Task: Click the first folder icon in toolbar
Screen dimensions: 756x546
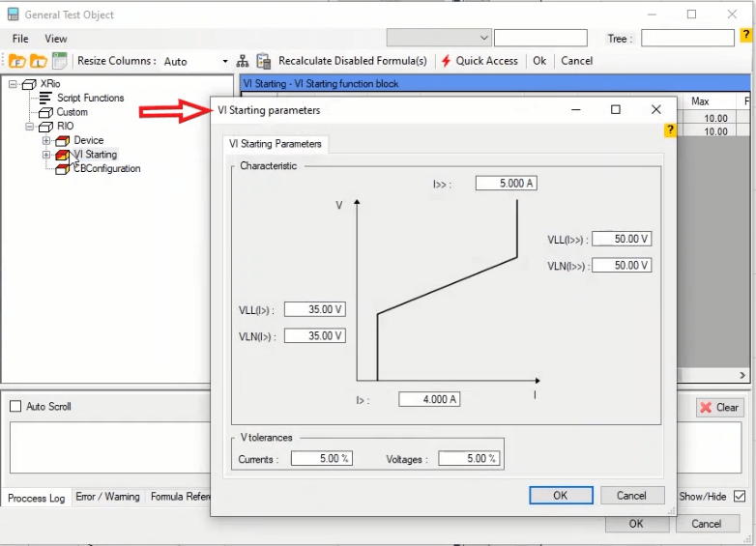Action: pos(17,61)
